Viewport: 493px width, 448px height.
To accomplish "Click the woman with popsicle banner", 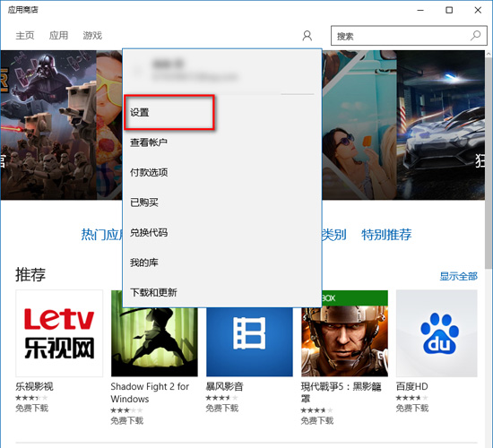I will pos(359,125).
